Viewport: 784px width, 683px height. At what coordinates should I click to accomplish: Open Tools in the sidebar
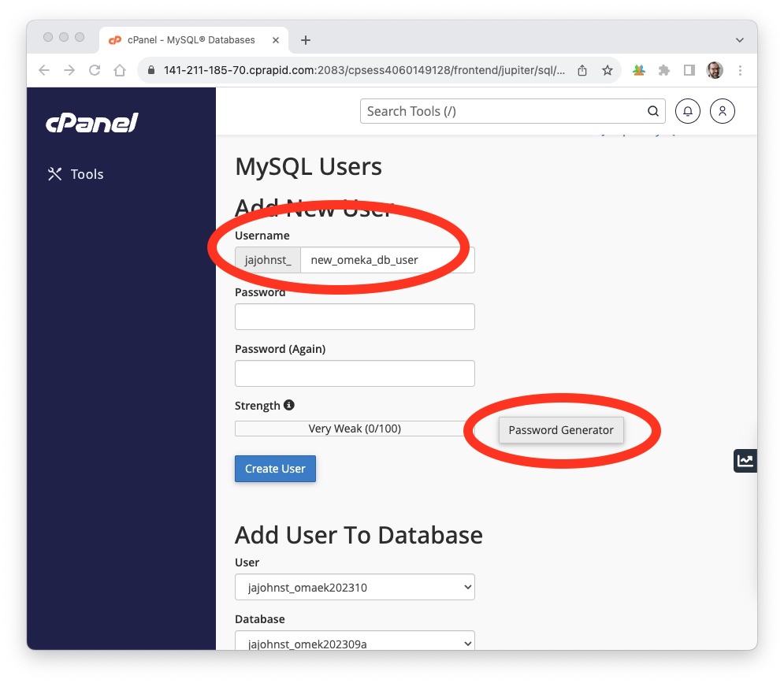pos(76,174)
